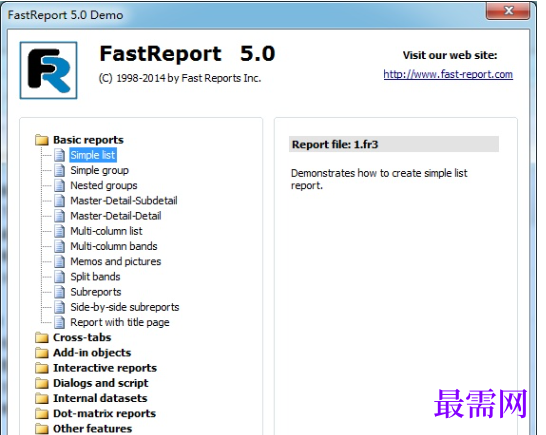Select the Simple list report
Screen dimensions: 546x435
pyautogui.click(x=93, y=155)
